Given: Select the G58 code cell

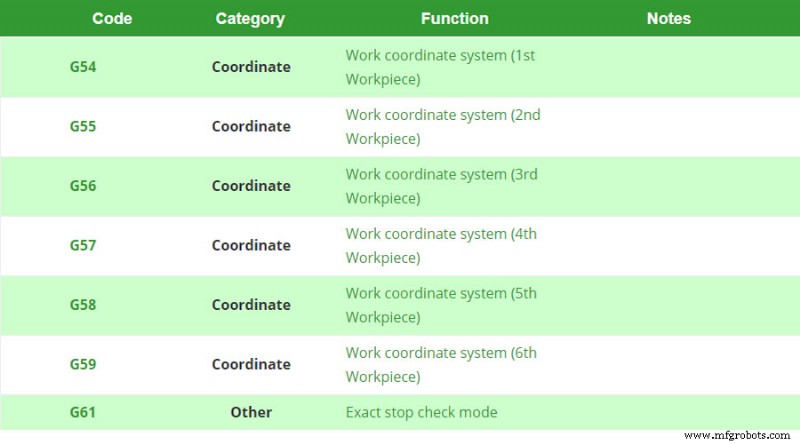Looking at the screenshot, I should point(83,305).
